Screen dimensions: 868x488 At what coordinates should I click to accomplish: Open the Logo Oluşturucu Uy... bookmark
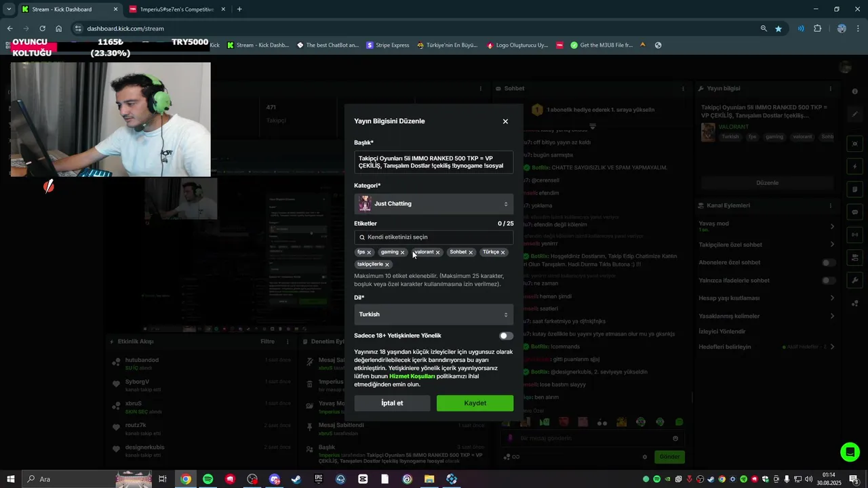click(x=517, y=45)
